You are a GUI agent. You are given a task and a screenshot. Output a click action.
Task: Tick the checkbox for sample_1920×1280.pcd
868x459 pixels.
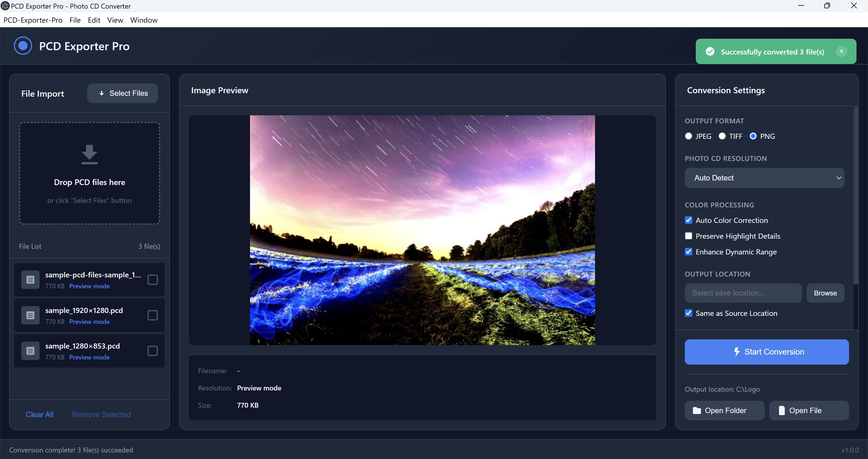[x=153, y=315]
